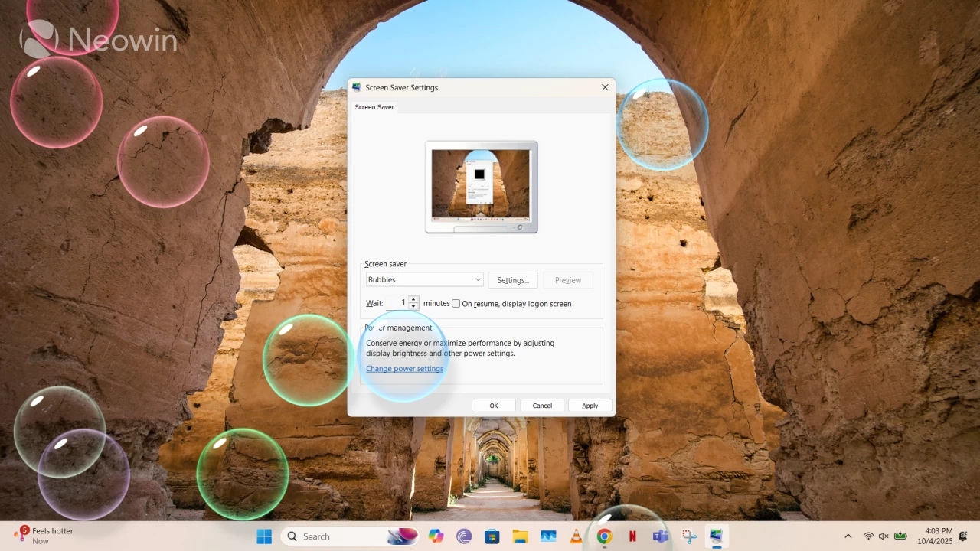Open the Microsoft Store
Viewport: 980px width, 551px height.
pyautogui.click(x=492, y=536)
